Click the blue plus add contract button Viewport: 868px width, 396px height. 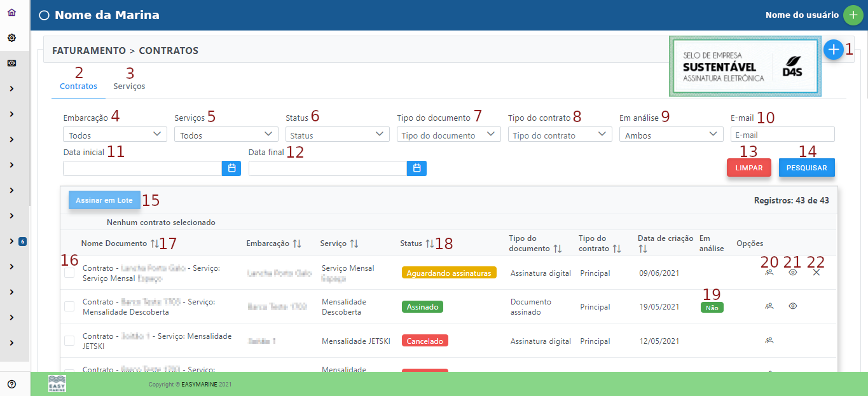coord(833,50)
